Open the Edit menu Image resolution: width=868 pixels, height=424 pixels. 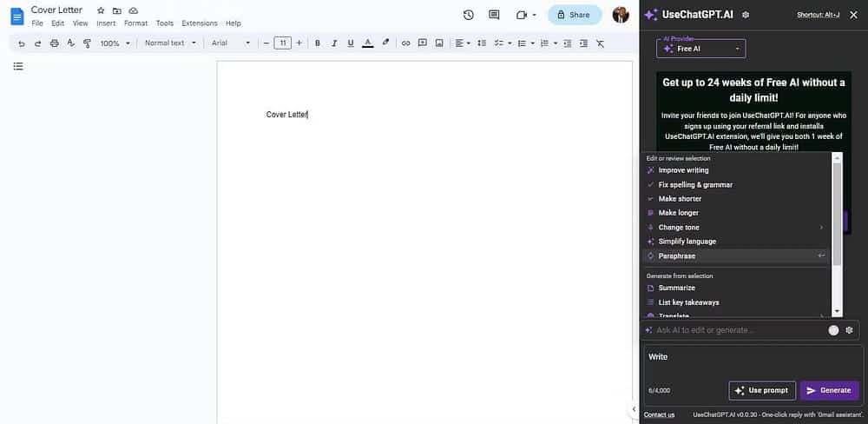tap(57, 23)
